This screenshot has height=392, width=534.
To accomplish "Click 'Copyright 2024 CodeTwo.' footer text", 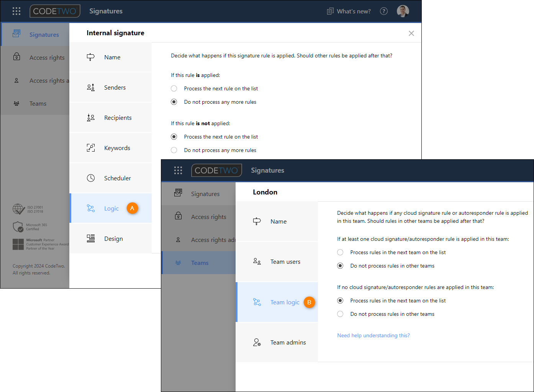I will pyautogui.click(x=39, y=266).
